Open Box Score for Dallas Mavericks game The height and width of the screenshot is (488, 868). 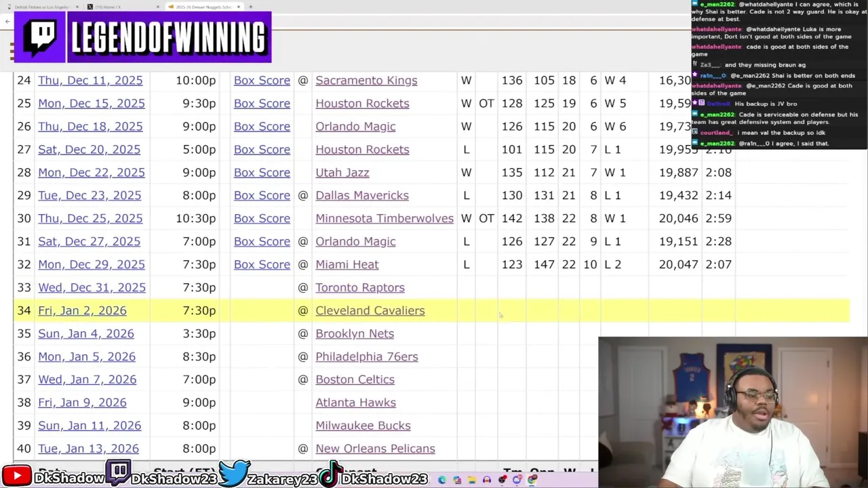pos(262,196)
